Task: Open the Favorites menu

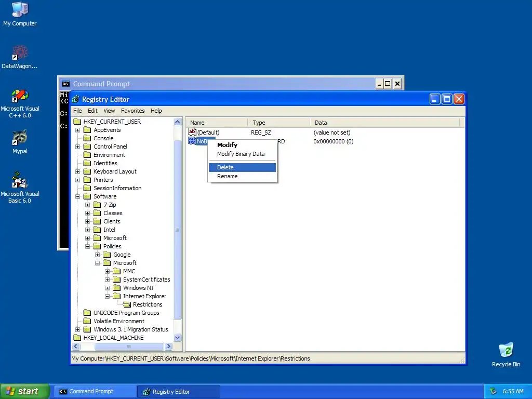Action: click(132, 111)
